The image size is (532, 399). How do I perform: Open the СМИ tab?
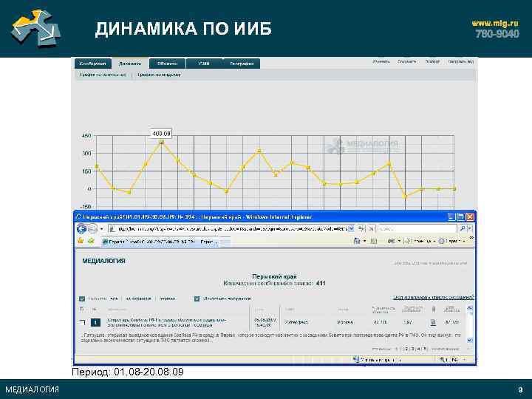204,64
